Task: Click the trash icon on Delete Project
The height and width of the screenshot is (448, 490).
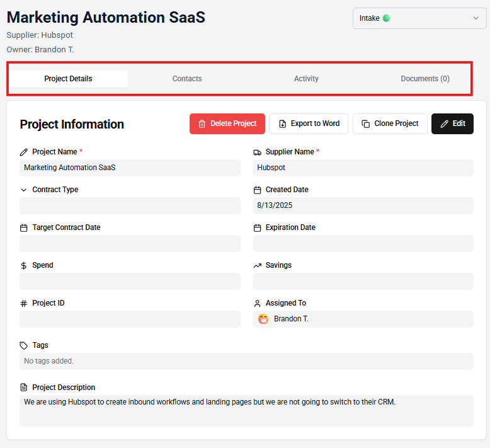Action: [202, 124]
